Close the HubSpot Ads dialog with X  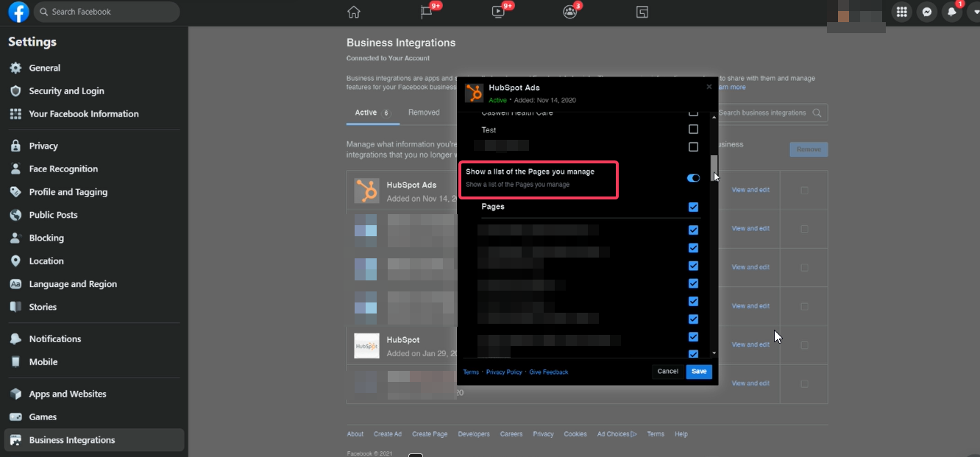pos(709,87)
